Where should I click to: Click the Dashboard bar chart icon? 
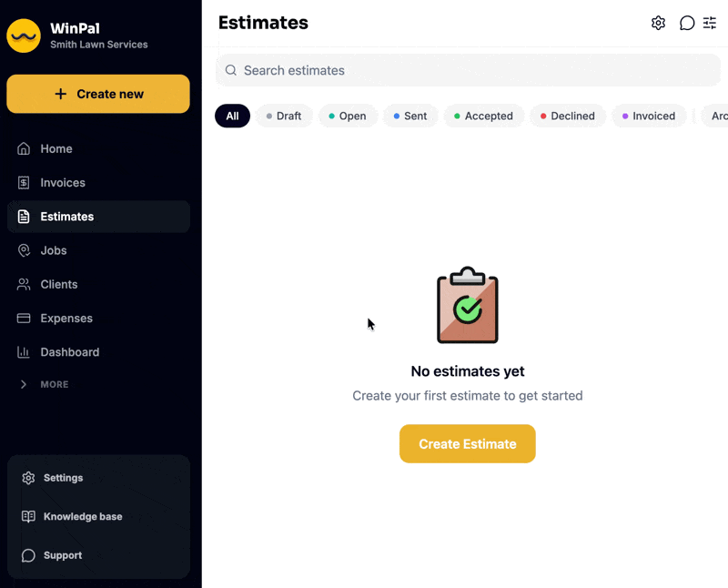pos(24,352)
